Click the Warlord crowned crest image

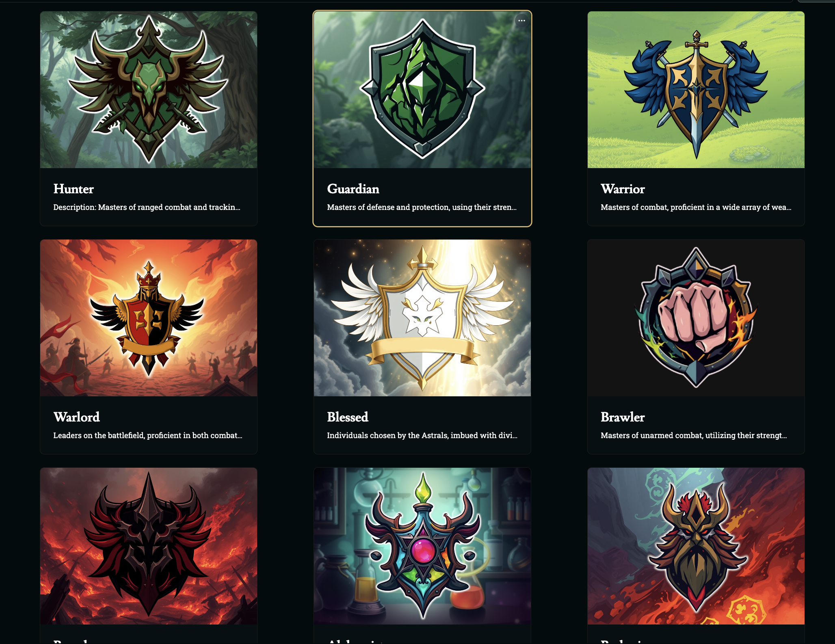[x=149, y=318]
